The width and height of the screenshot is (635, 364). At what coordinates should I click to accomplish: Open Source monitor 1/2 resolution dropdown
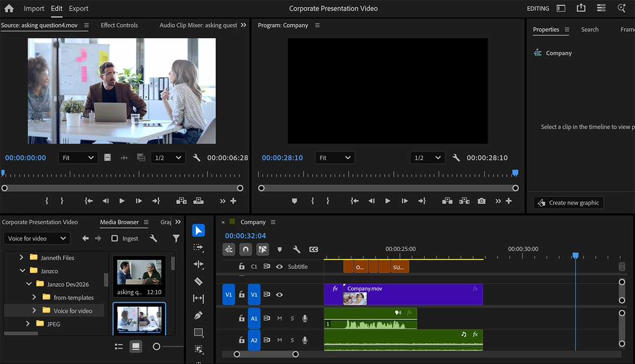[x=168, y=158]
